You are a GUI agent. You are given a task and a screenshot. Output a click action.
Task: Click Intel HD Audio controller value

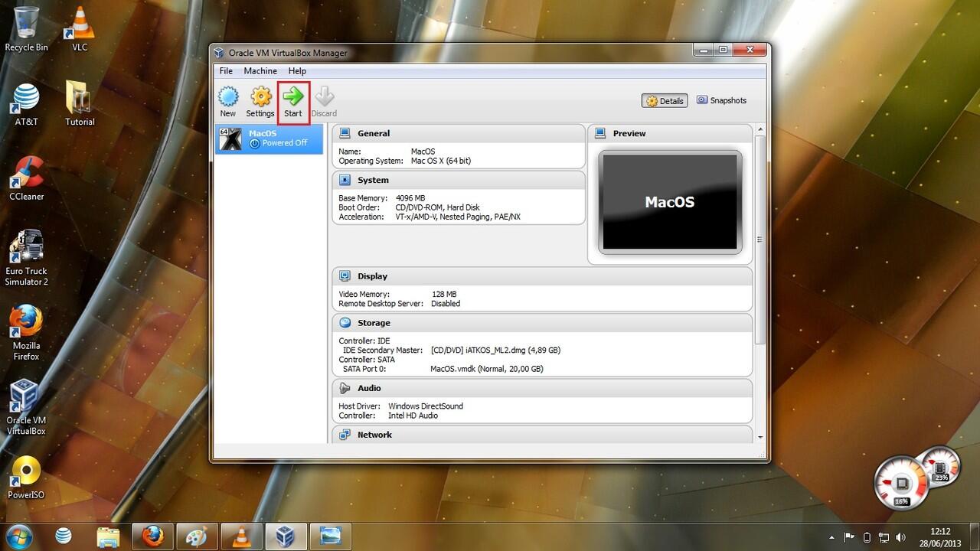413,416
